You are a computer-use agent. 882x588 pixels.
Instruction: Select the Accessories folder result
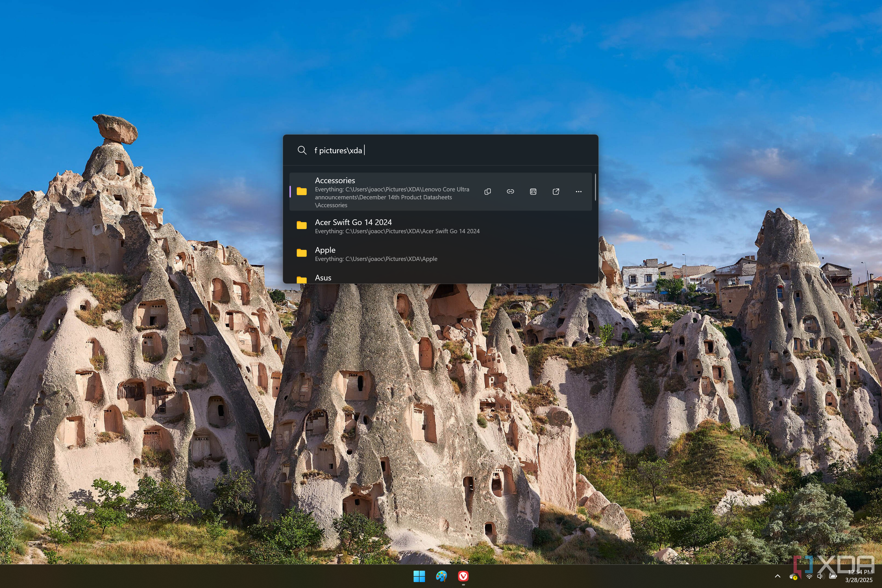tap(441, 192)
